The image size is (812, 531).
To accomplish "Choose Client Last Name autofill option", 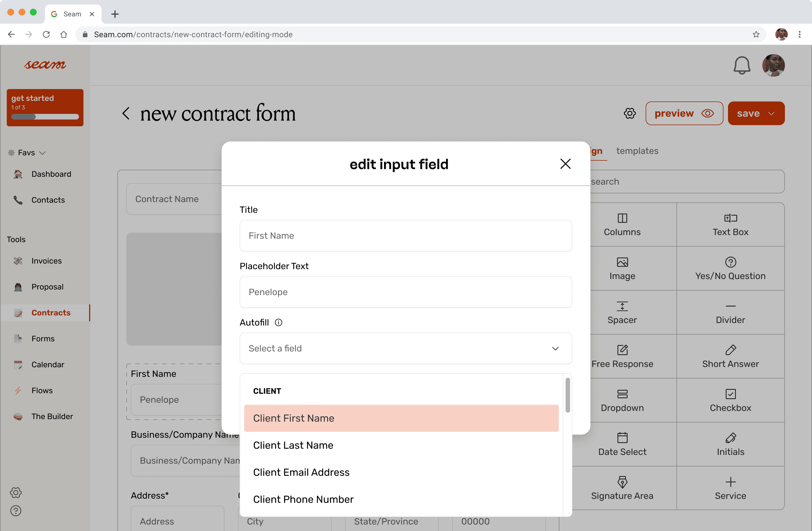I will point(401,445).
